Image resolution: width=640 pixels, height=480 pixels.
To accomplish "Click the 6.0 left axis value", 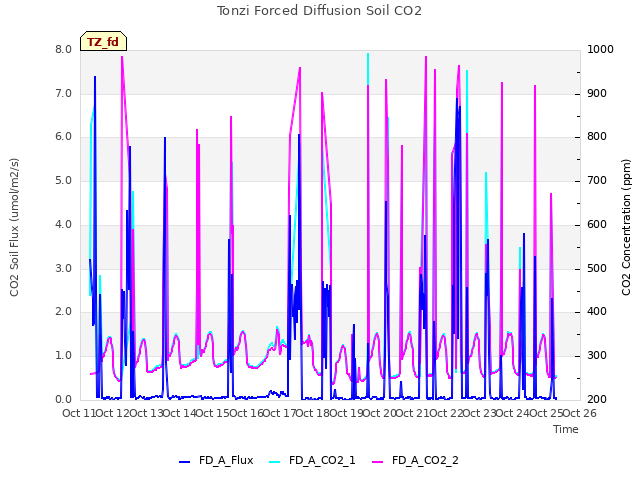I will 64,137.
